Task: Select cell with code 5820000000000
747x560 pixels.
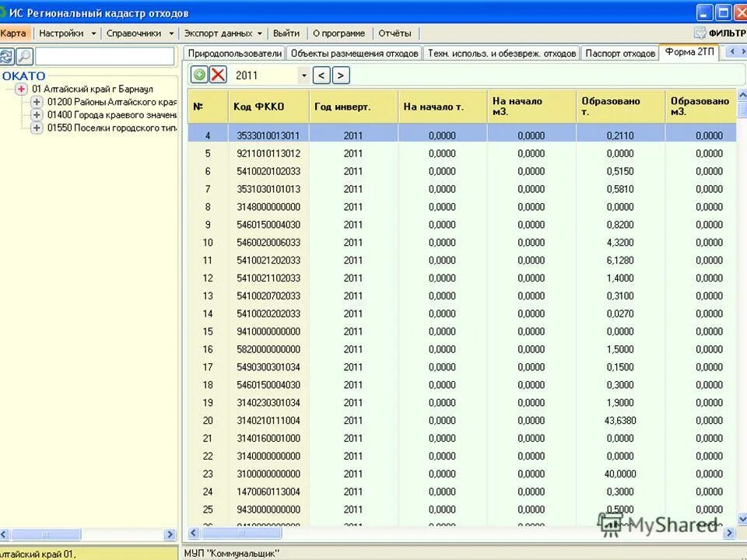Action: [268, 349]
